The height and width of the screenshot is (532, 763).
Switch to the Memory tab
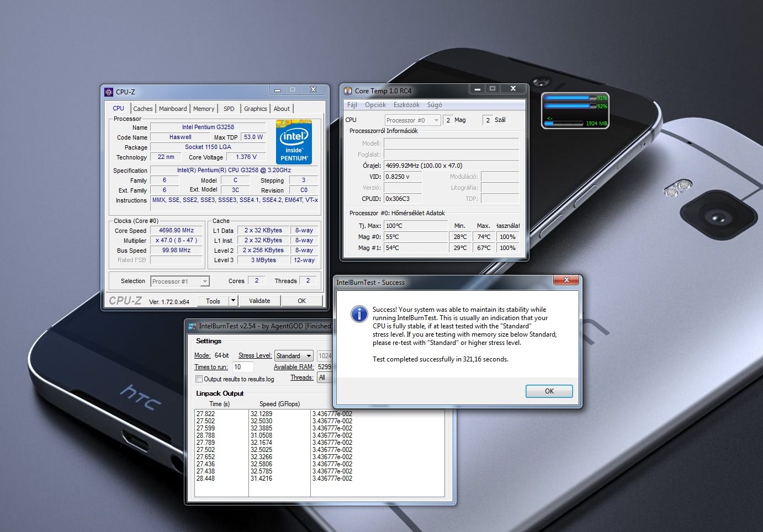[x=204, y=109]
